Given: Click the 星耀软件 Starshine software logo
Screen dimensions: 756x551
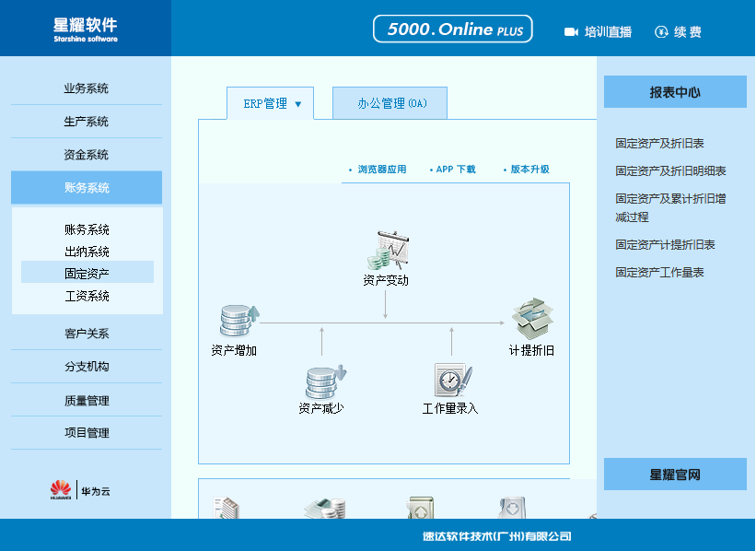Looking at the screenshot, I should [x=86, y=29].
